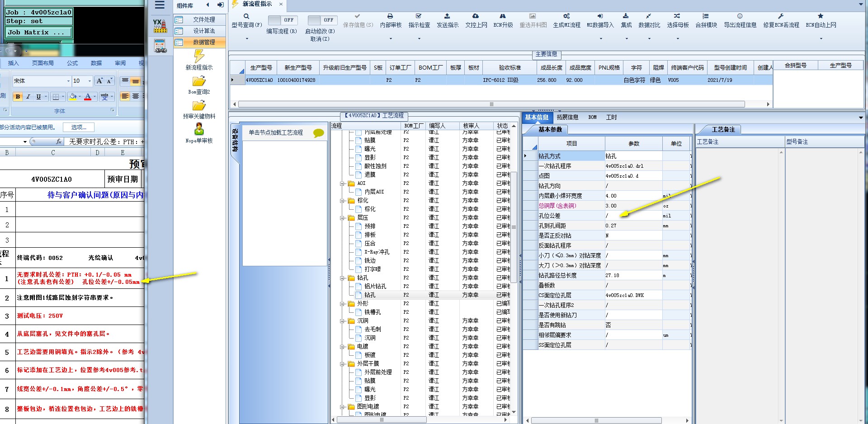Open the Bom查询2 folder icon
The image size is (868, 424).
(x=199, y=81)
